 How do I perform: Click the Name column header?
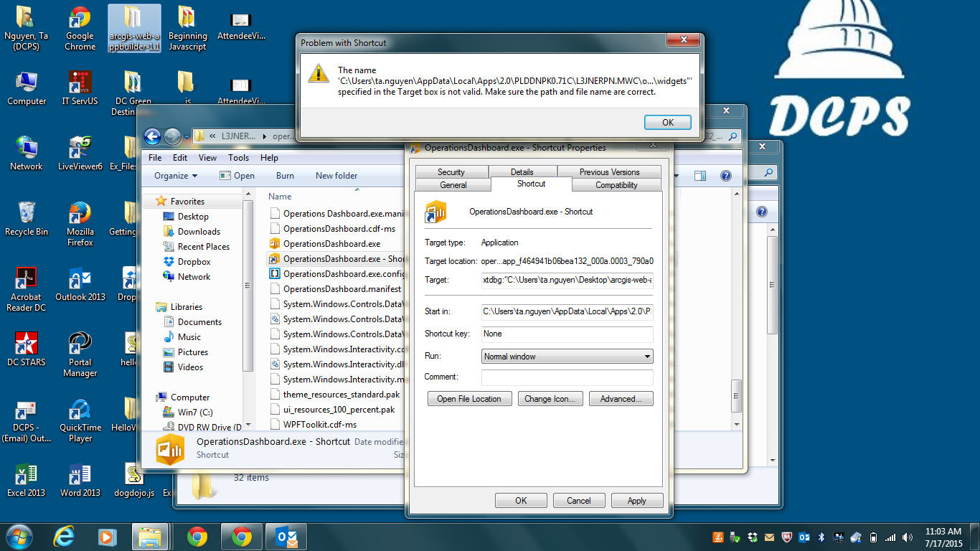(x=280, y=197)
